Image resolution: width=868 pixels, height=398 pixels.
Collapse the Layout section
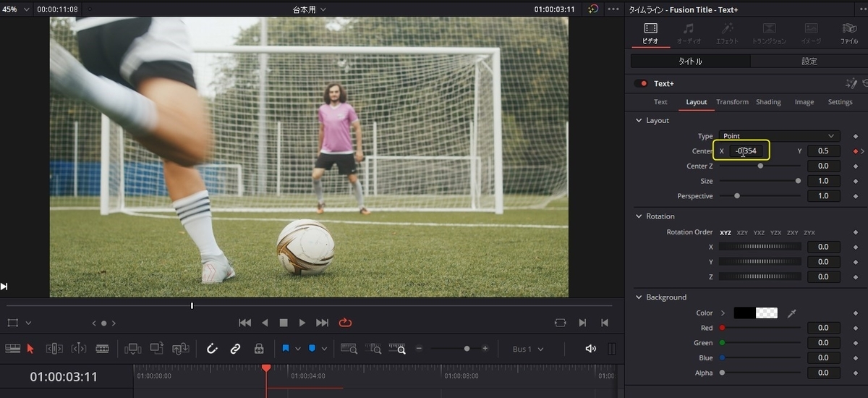(x=639, y=121)
